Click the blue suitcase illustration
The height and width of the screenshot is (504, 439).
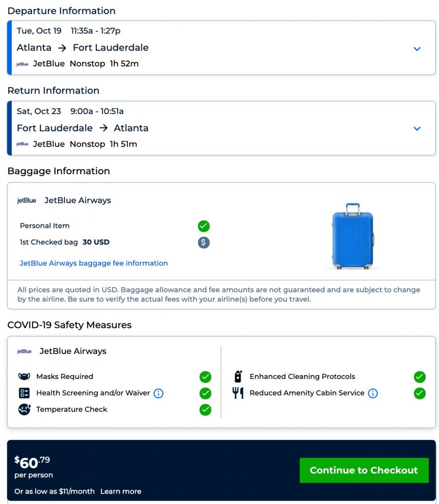coord(352,236)
